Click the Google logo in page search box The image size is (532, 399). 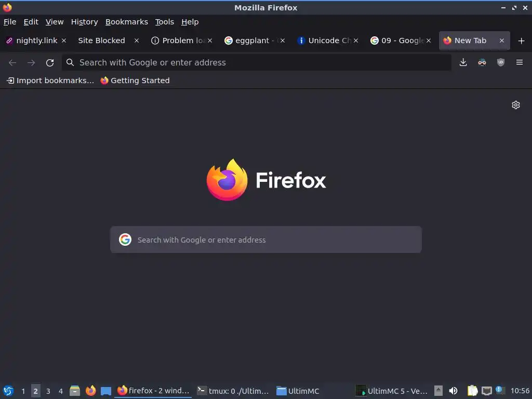point(125,240)
